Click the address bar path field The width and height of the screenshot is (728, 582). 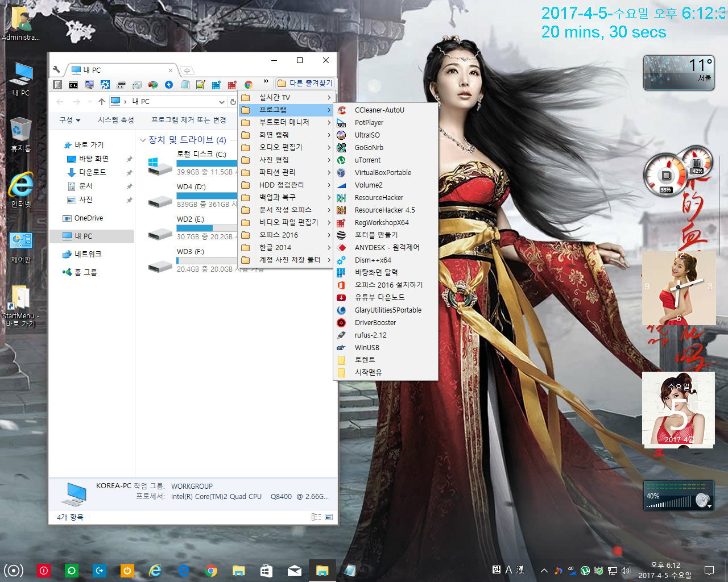coord(167,102)
